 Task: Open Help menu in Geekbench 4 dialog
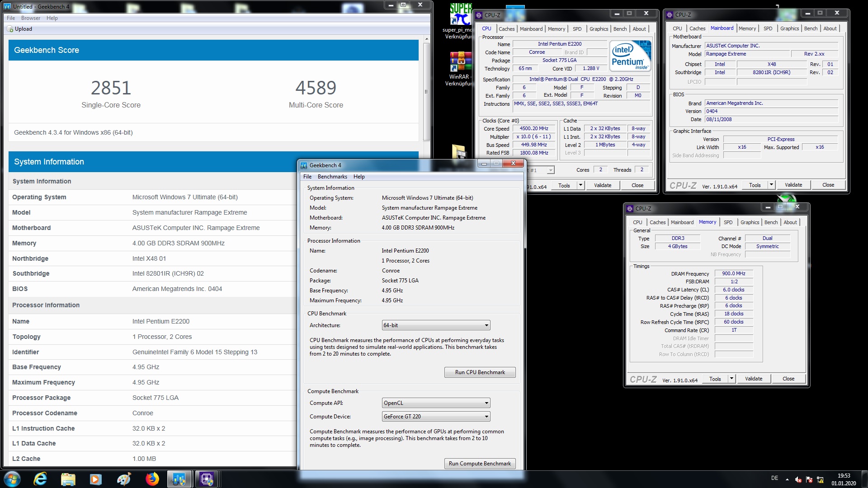click(359, 177)
